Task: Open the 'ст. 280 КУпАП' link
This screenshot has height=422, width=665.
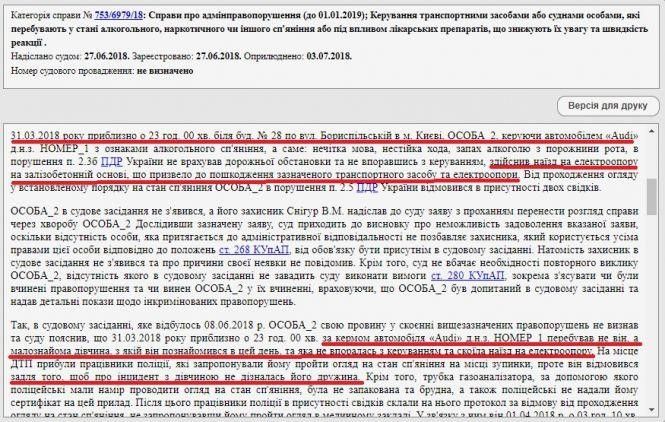Action: pos(468,276)
